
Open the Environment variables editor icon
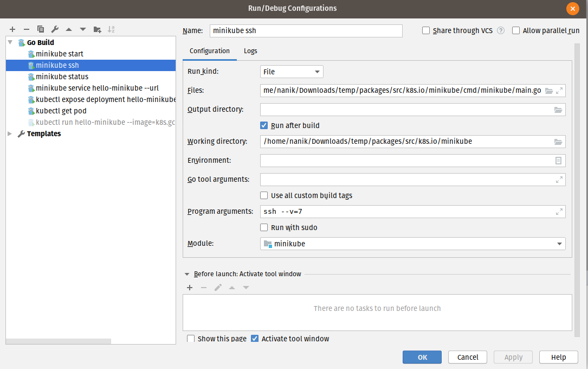[x=558, y=161]
